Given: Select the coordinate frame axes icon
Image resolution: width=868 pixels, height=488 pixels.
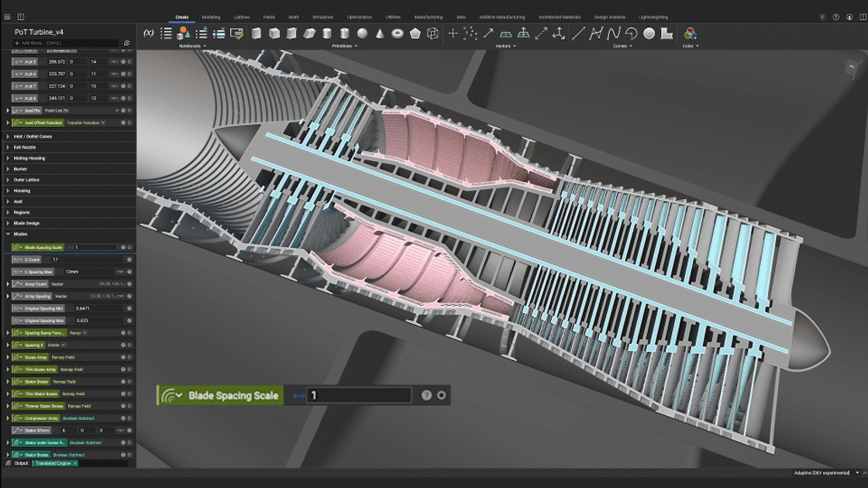Looking at the screenshot, I should pos(559,33).
